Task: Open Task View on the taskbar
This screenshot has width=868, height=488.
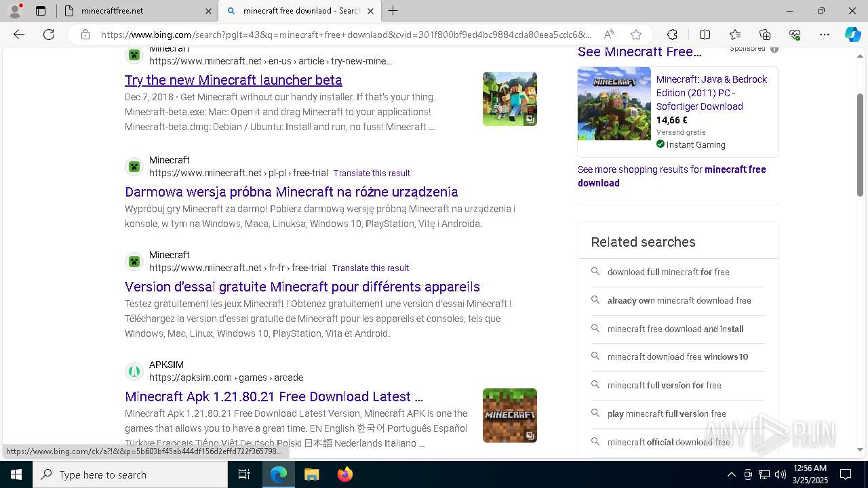Action: 244,474
